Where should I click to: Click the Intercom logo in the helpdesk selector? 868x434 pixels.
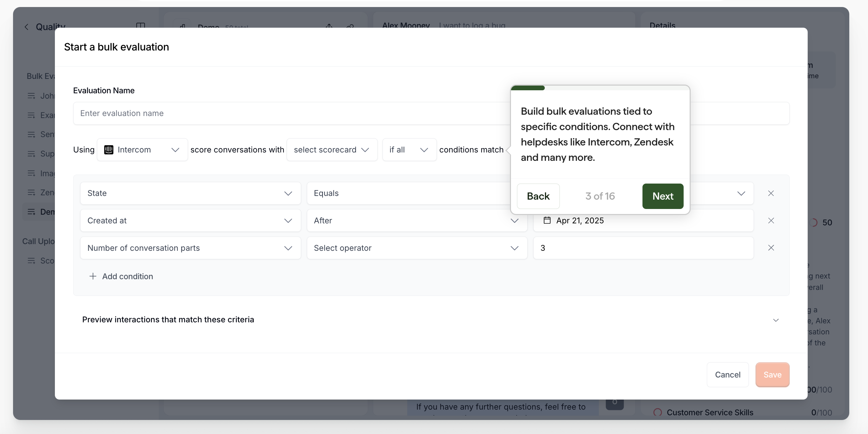point(108,149)
